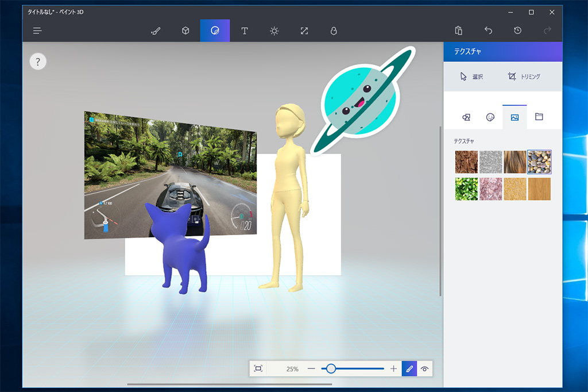This screenshot has height=392, width=588.
Task: Open the Canvas resize tool
Action: coord(304,30)
